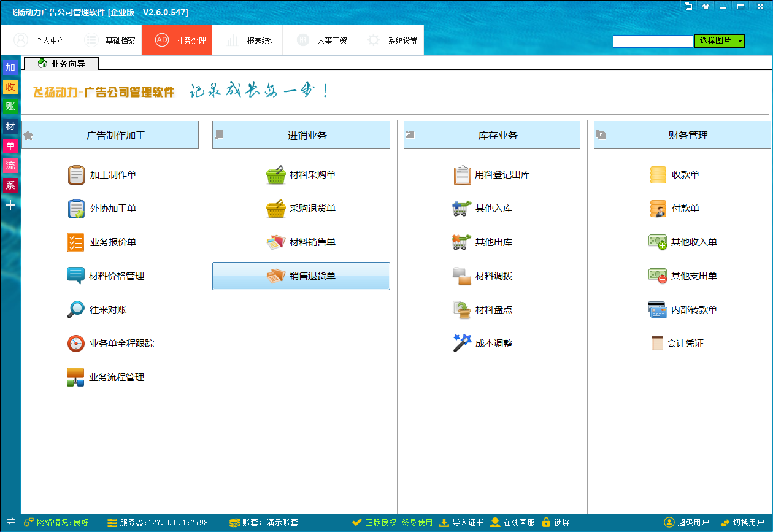Open the 内部转款单 credit card icon

(x=658, y=310)
